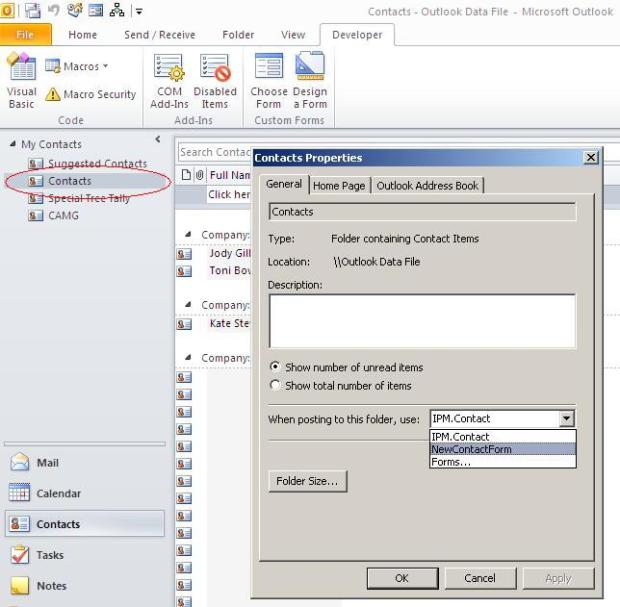Collapse the third Company group

pyautogui.click(x=188, y=357)
